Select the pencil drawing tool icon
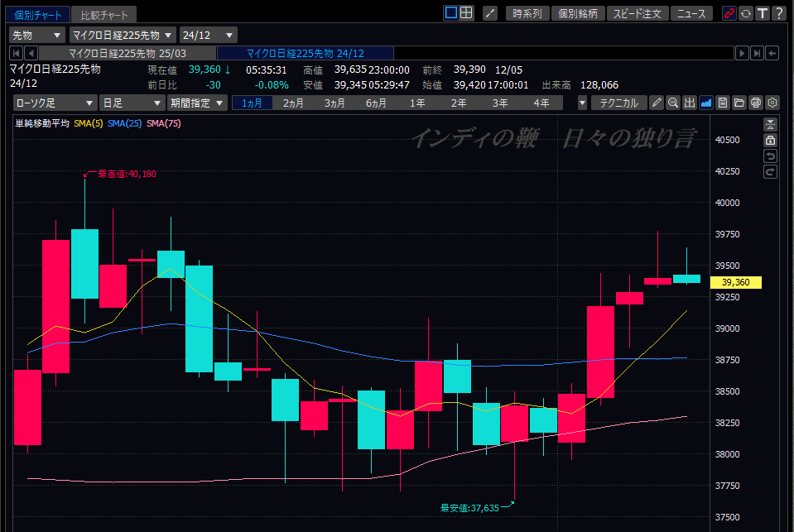The width and height of the screenshot is (794, 532). (x=657, y=103)
